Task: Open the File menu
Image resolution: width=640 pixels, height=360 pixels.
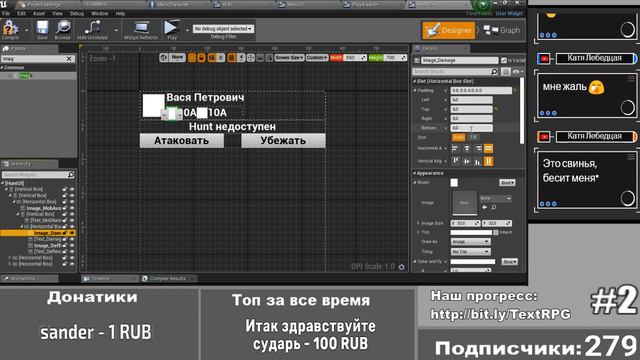Action: coord(6,13)
